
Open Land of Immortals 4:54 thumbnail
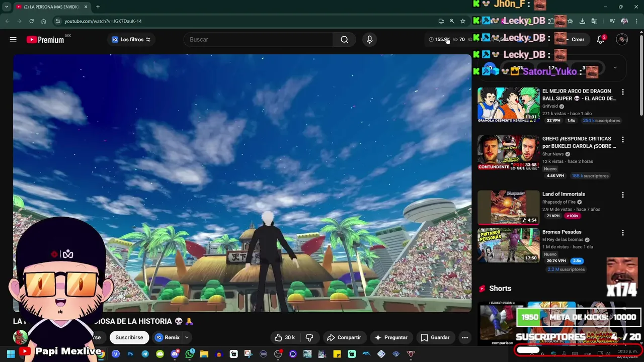pyautogui.click(x=508, y=208)
